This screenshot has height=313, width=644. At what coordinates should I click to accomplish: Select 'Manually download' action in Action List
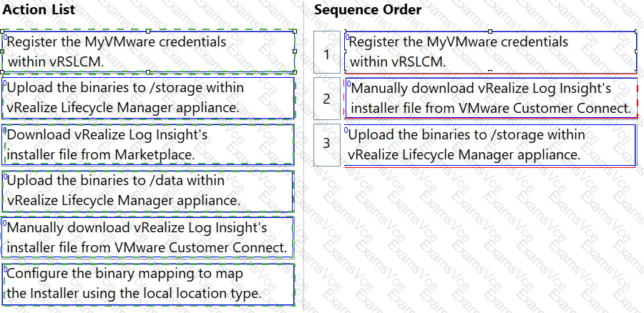(x=148, y=237)
